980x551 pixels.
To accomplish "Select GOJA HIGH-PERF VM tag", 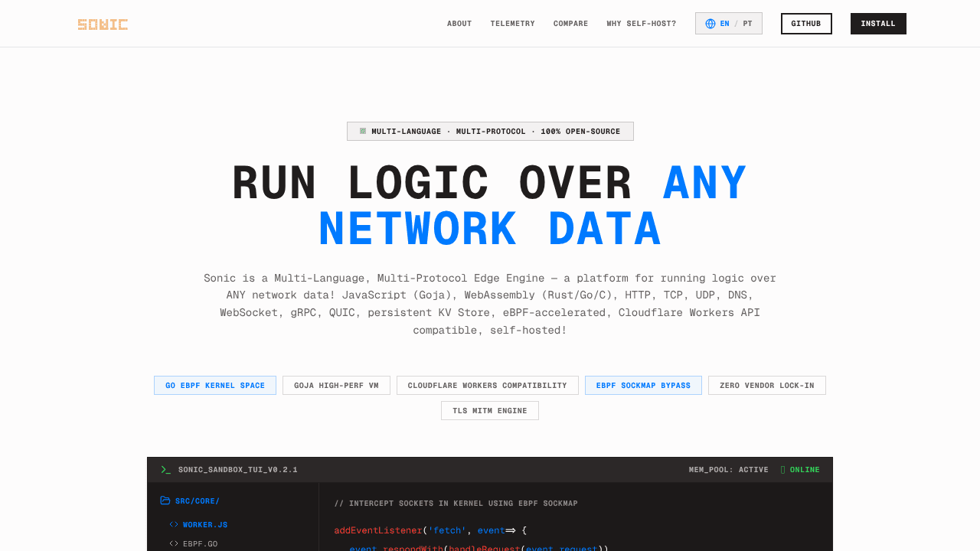I will pos(336,386).
